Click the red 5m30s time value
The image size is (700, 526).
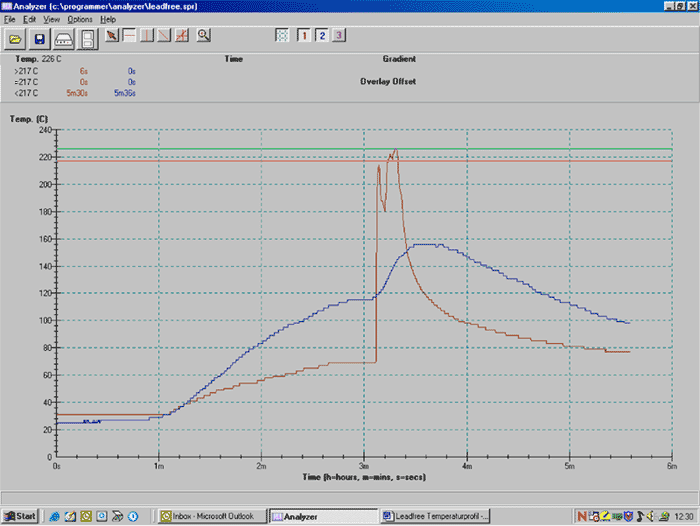click(77, 93)
